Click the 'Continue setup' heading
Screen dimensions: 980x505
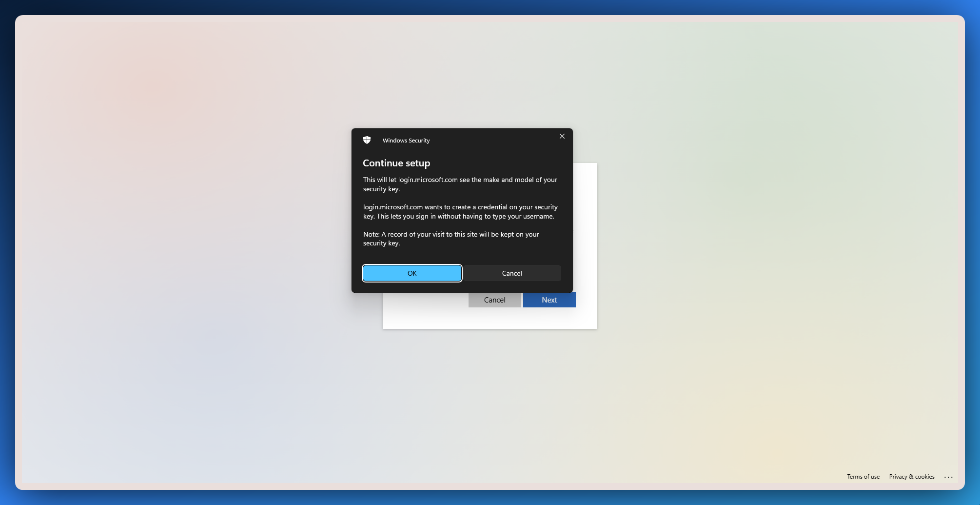click(396, 163)
